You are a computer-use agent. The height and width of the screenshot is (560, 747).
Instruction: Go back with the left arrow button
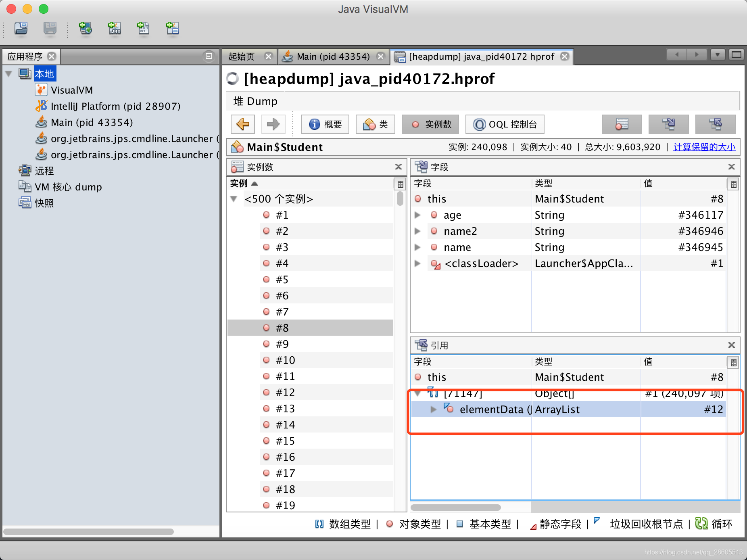(243, 124)
